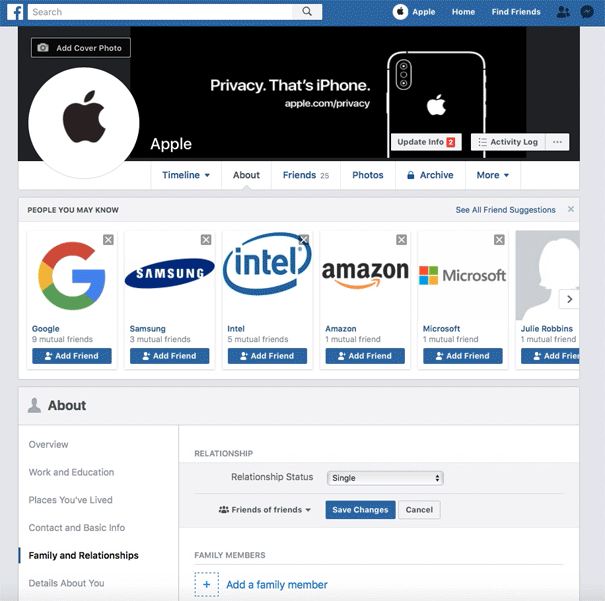The image size is (605, 601).
Task: Open Google's profile picture
Action: pyautogui.click(x=72, y=276)
